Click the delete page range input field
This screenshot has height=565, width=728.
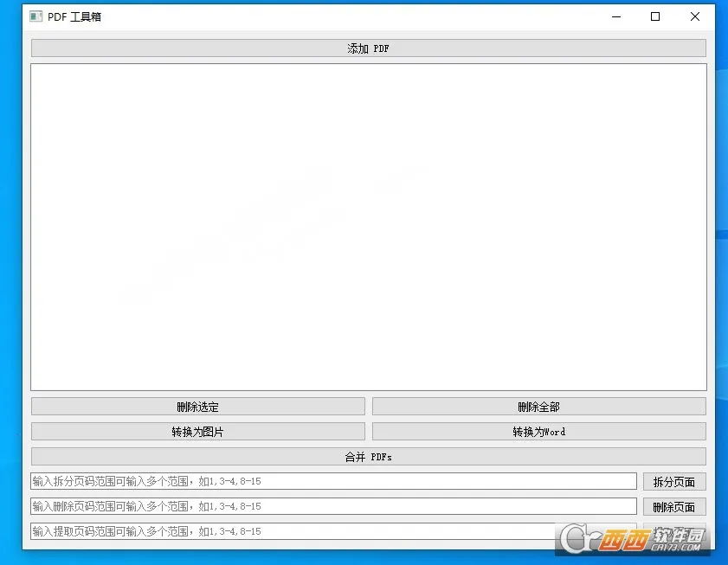[333, 506]
